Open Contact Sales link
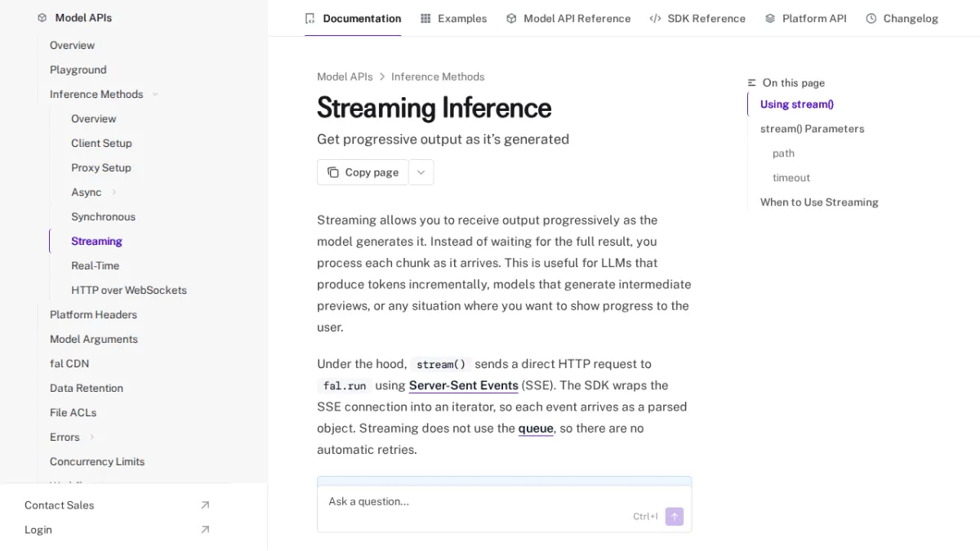980x551 pixels. coord(118,505)
